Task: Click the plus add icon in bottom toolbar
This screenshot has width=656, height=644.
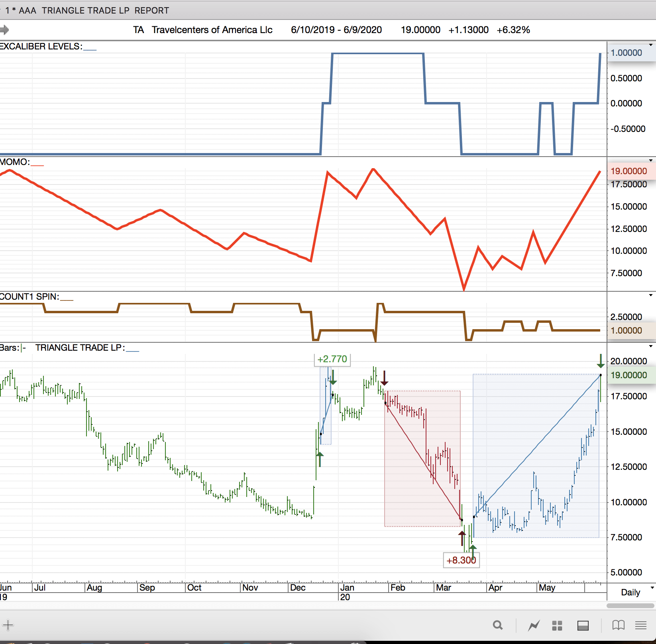Action: coord(8,624)
